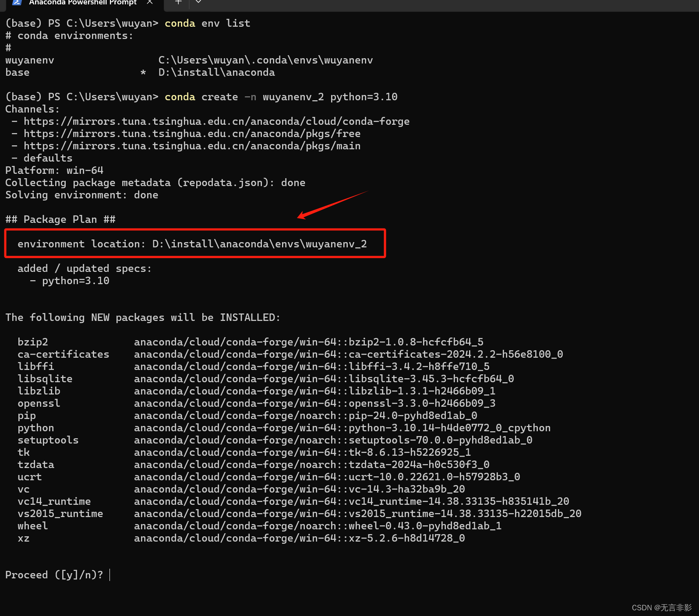Image resolution: width=699 pixels, height=616 pixels.
Task: Click the vc14_runtime package name
Action: (54, 501)
